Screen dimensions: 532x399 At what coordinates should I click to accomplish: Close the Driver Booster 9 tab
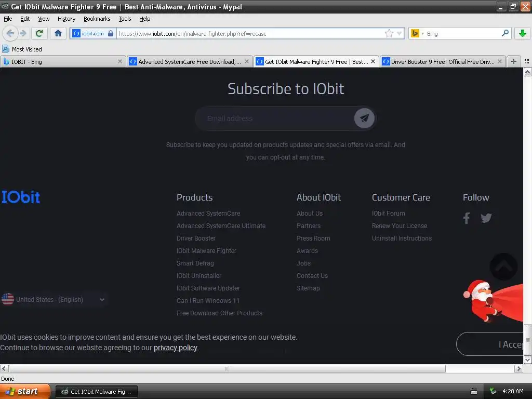[499, 61]
